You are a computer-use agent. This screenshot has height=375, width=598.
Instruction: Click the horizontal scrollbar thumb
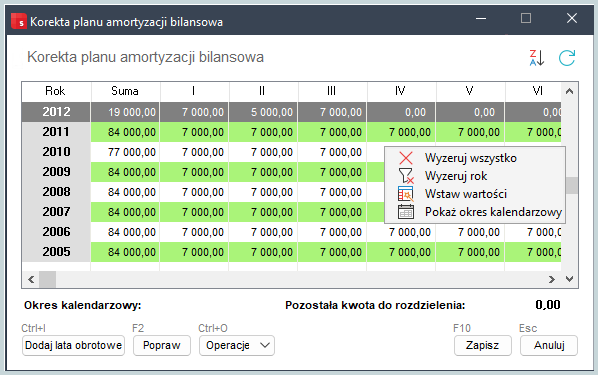point(48,279)
